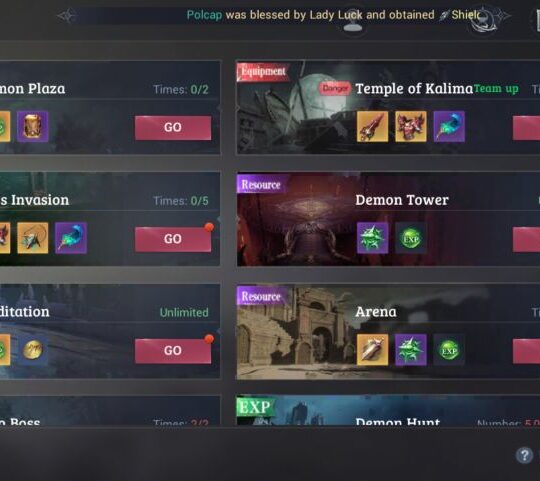Click the GO button for Invasion event
Image resolution: width=540 pixels, height=481 pixels.
tap(173, 239)
